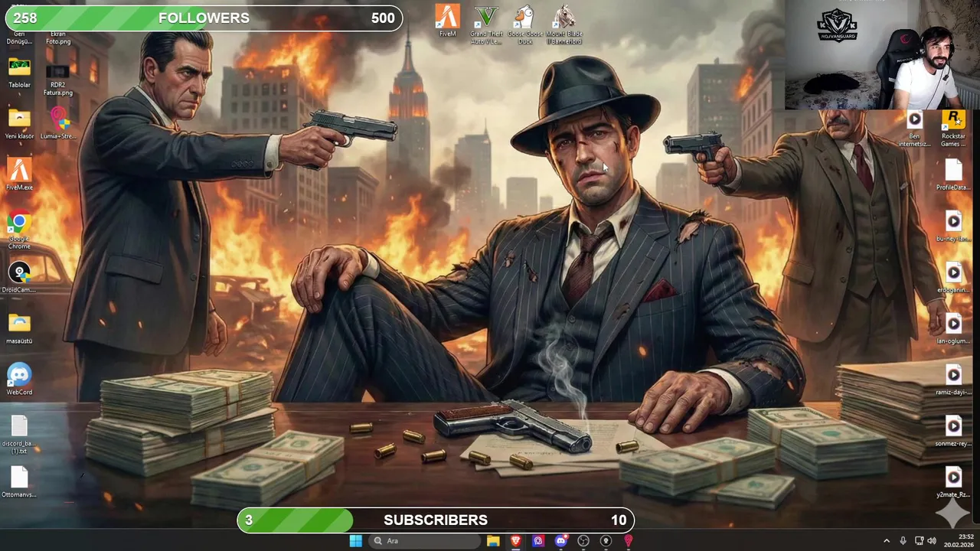The height and width of the screenshot is (551, 980).
Task: Click the Ara search box in taskbar
Action: click(x=423, y=541)
